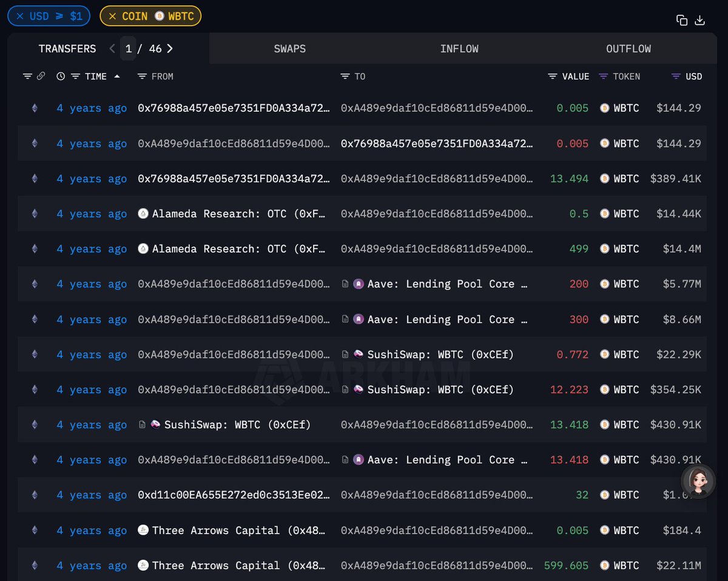The image size is (728, 581).
Task: Open the USD column filter
Action: pyautogui.click(x=676, y=76)
